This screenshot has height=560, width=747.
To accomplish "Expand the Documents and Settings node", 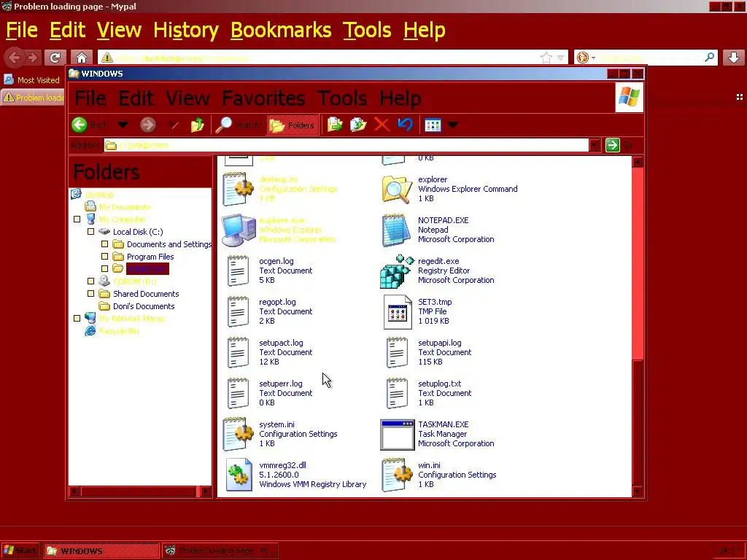I will [x=105, y=244].
